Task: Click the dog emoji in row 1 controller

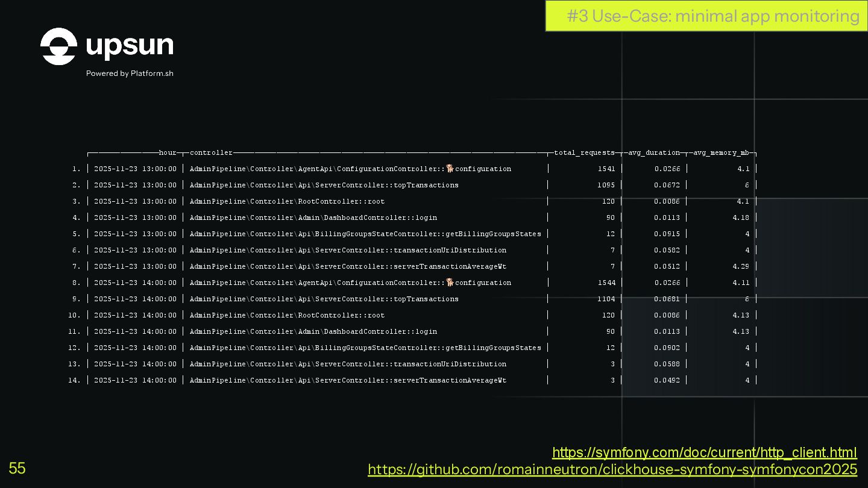Action: (450, 169)
